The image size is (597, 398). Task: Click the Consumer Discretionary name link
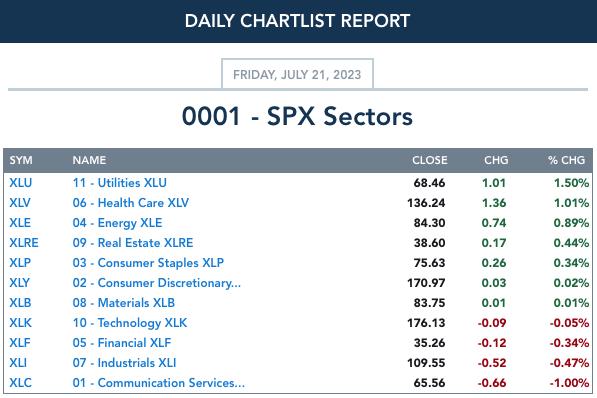[x=156, y=283]
